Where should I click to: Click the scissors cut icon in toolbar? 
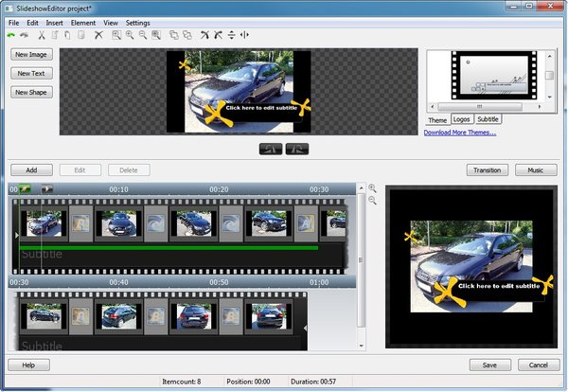point(42,35)
